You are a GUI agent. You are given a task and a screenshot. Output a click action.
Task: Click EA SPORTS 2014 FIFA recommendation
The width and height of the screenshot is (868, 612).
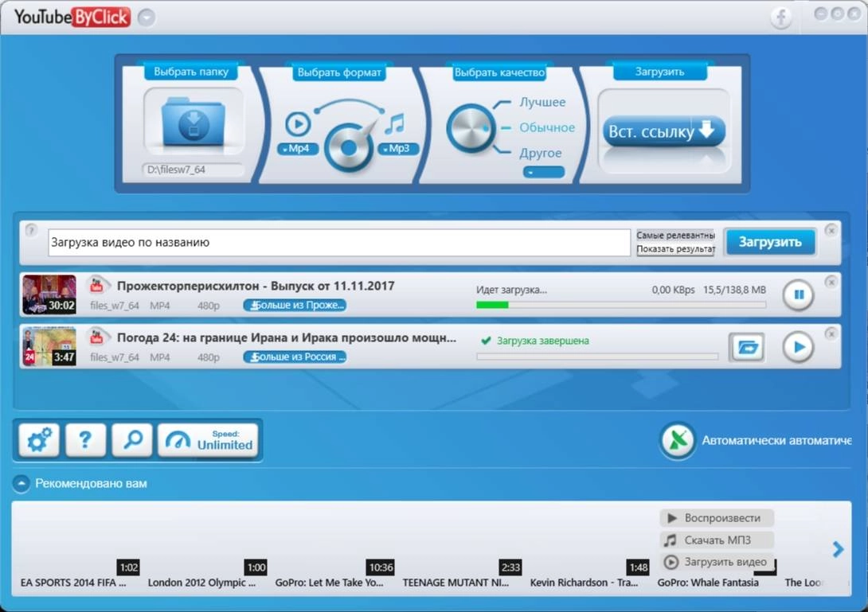tap(73, 583)
